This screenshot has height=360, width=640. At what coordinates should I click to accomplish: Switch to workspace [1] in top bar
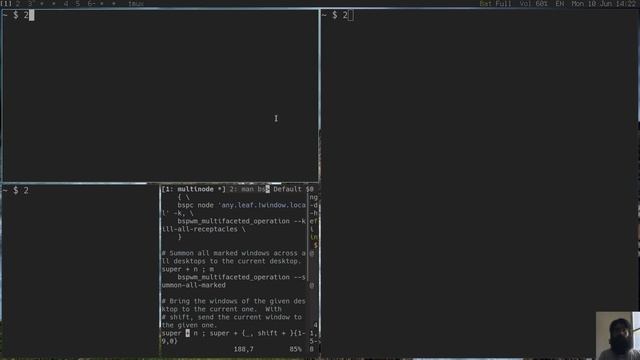[x=6, y=4]
